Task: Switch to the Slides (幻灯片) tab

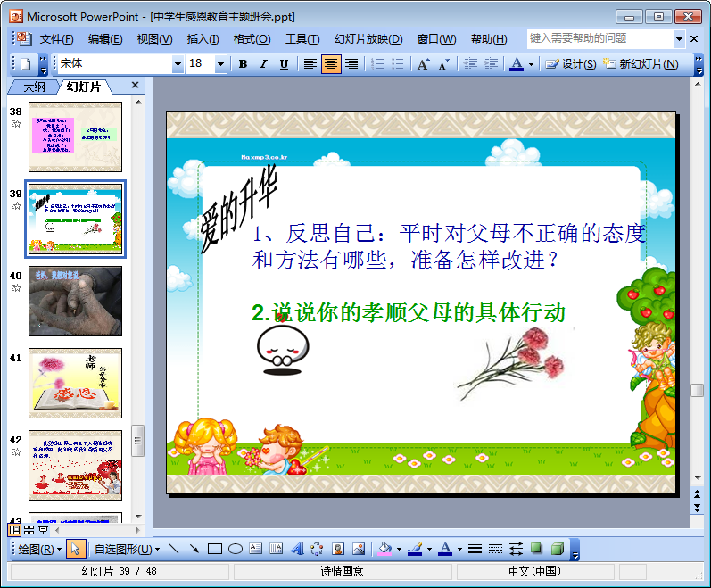Action: pos(84,87)
